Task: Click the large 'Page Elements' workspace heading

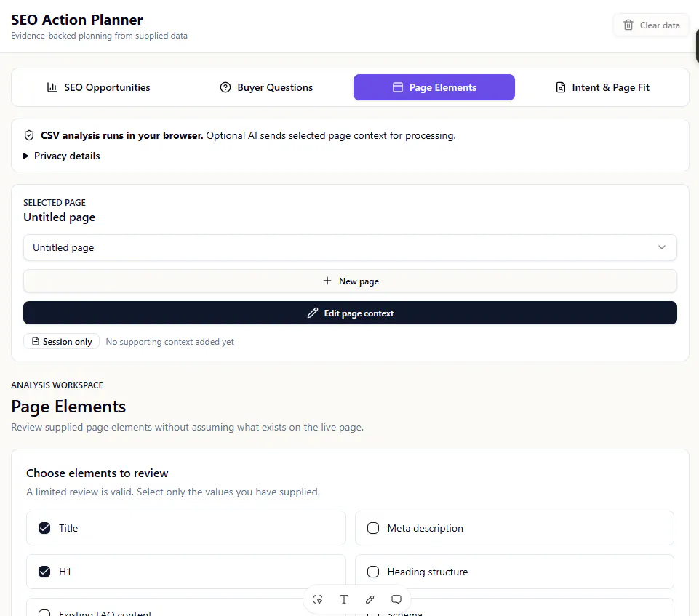Action: tap(68, 407)
